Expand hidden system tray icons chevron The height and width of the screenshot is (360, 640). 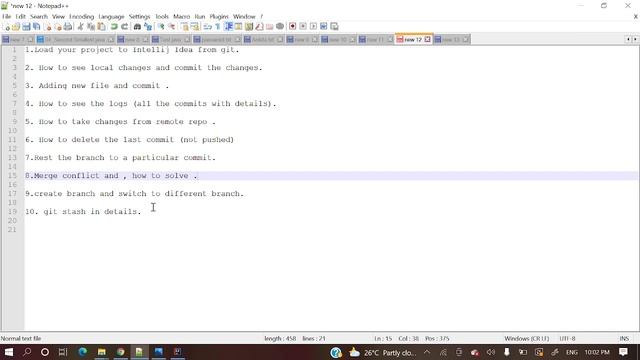(427, 352)
